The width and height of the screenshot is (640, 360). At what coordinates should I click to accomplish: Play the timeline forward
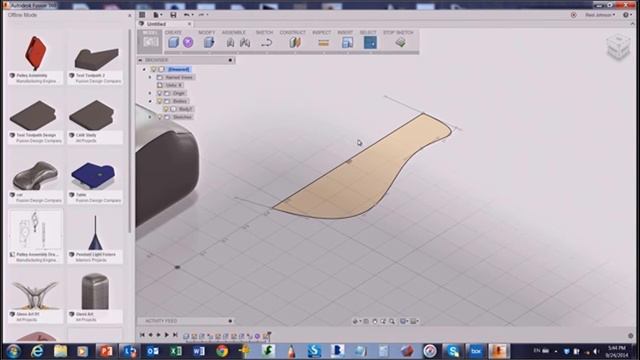(x=166, y=335)
